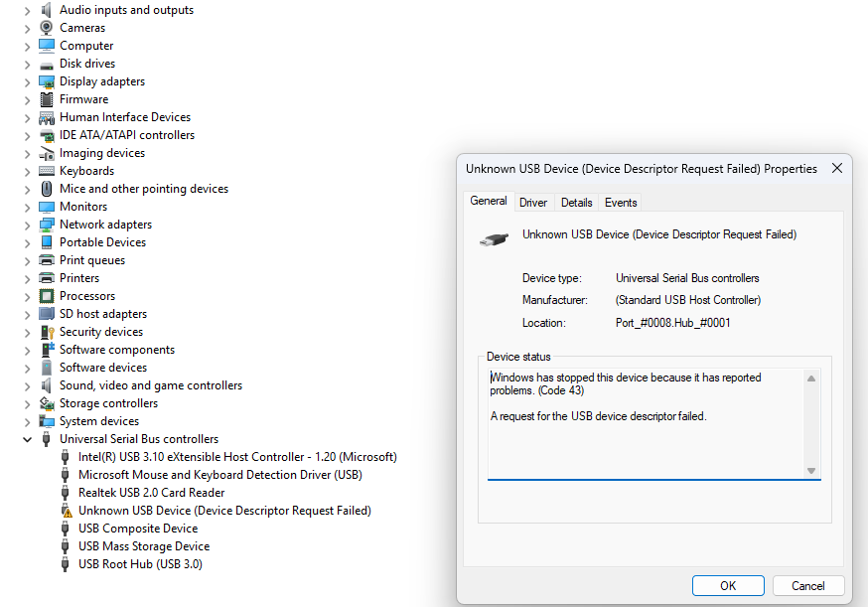Click the Display adapters icon

click(47, 82)
